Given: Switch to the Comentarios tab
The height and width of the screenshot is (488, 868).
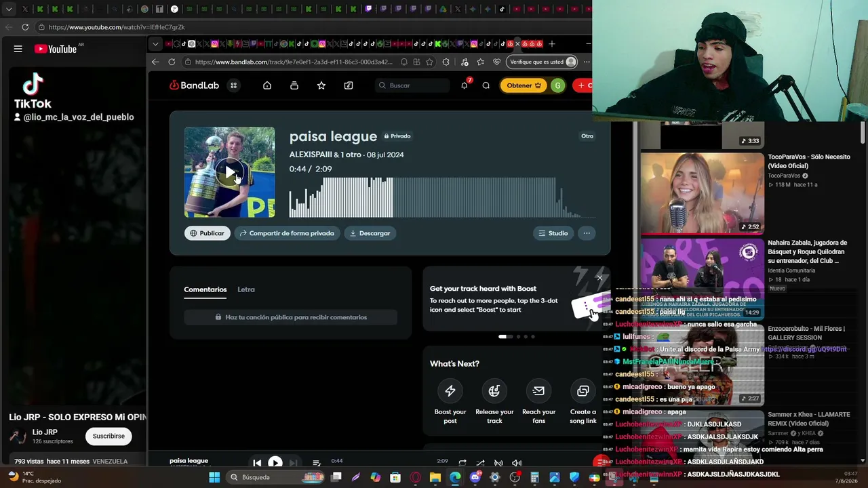Looking at the screenshot, I should coord(205,289).
